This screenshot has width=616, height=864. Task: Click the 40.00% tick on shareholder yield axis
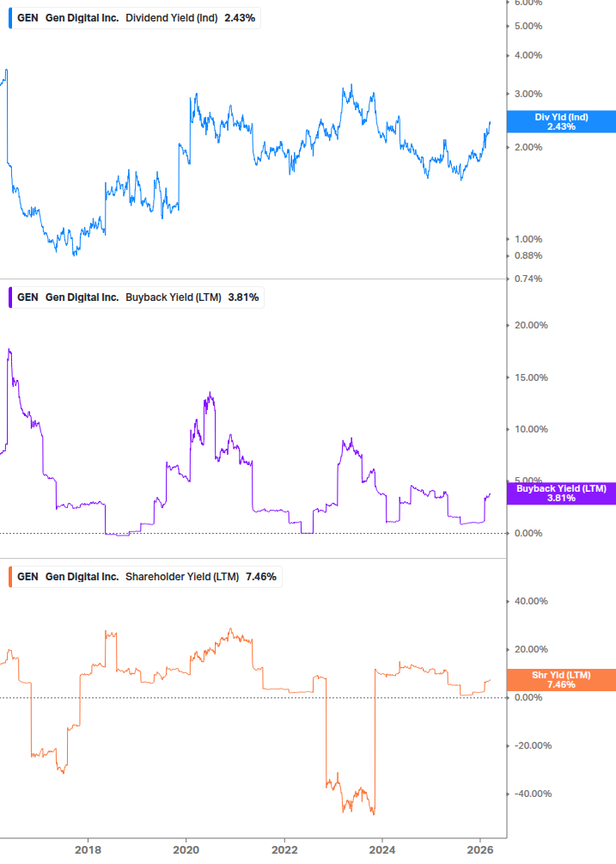(531, 601)
